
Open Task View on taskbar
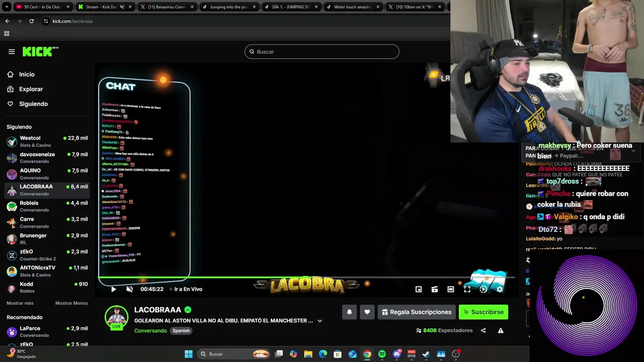[279, 354]
